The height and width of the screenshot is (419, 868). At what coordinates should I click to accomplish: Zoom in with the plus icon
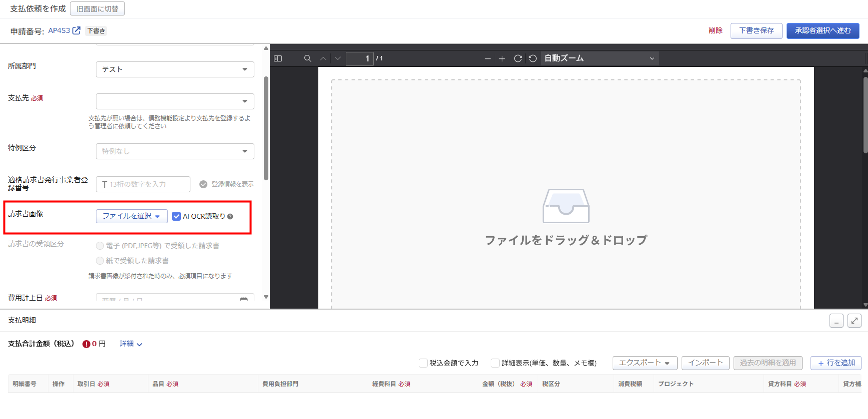click(502, 59)
